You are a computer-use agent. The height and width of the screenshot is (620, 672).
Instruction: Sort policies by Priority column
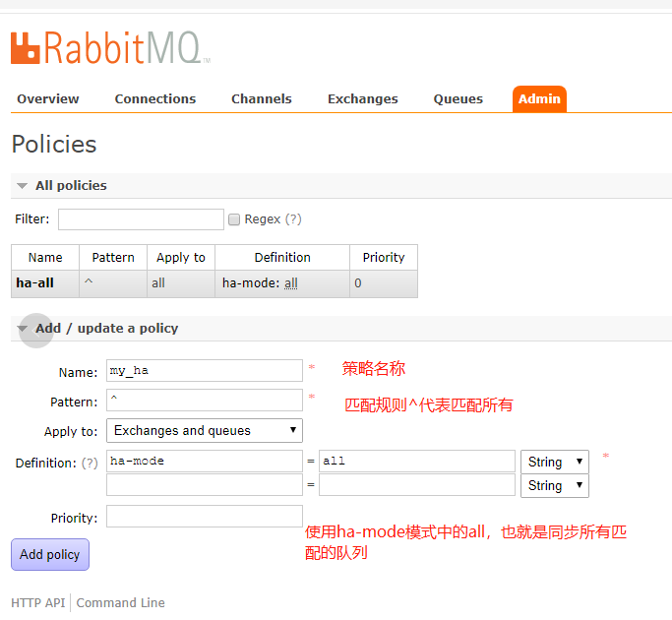[384, 257]
